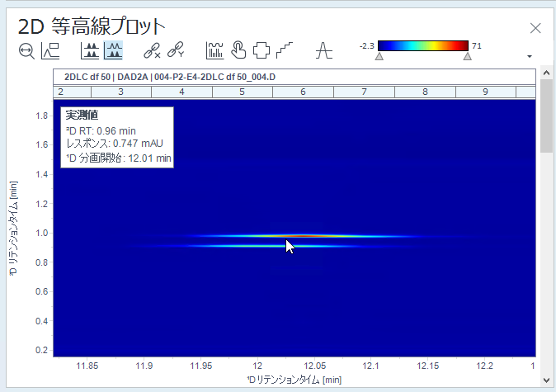The width and height of the screenshot is (556, 392).
Task: Click the 'レスポンス: 0.747 mAU' value
Action: 115,144
